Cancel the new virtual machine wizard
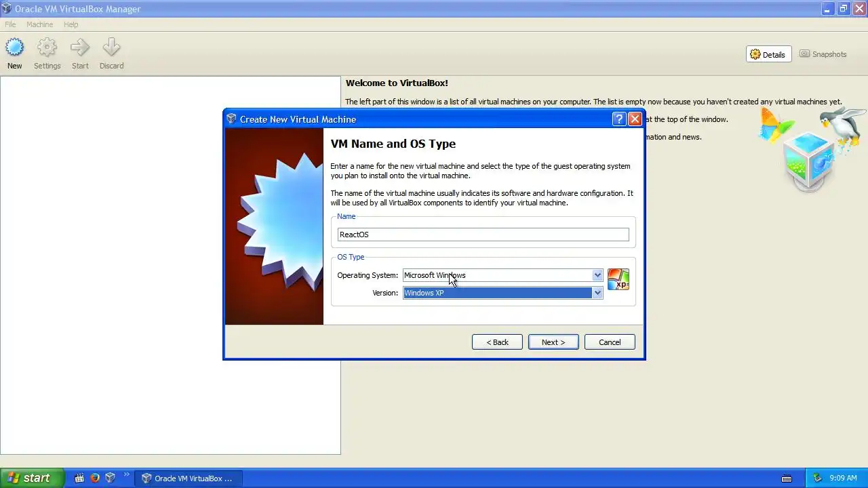Viewport: 868px width, 488px height. coord(610,342)
